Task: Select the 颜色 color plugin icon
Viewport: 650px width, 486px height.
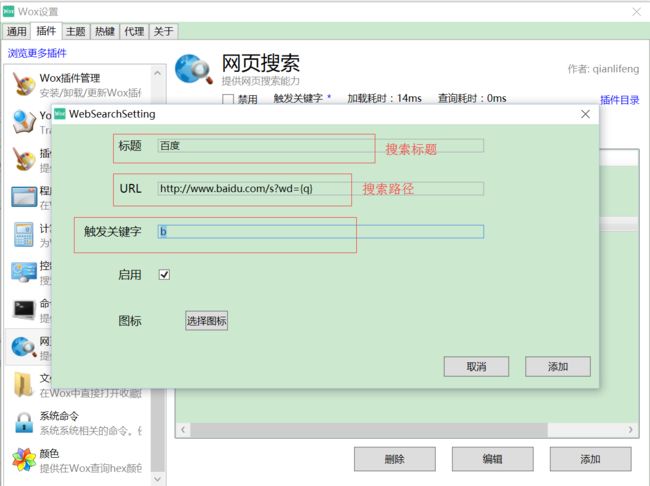Action: [x=24, y=460]
